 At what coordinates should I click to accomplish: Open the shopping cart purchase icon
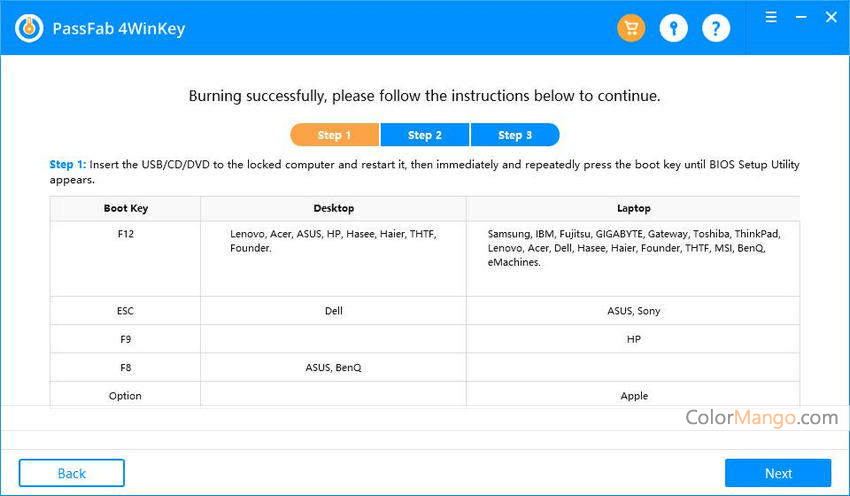[x=631, y=28]
